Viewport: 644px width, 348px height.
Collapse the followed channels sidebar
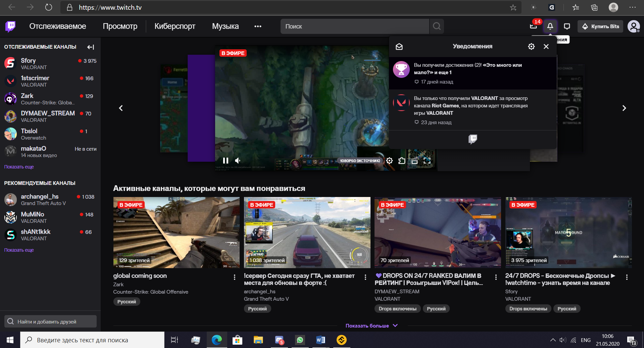click(x=91, y=47)
